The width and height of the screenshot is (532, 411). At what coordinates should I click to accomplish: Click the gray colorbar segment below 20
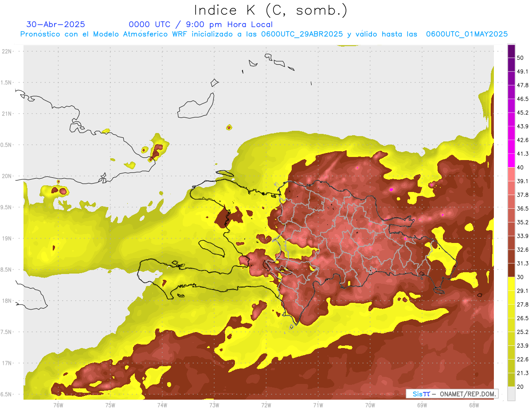tap(511, 394)
